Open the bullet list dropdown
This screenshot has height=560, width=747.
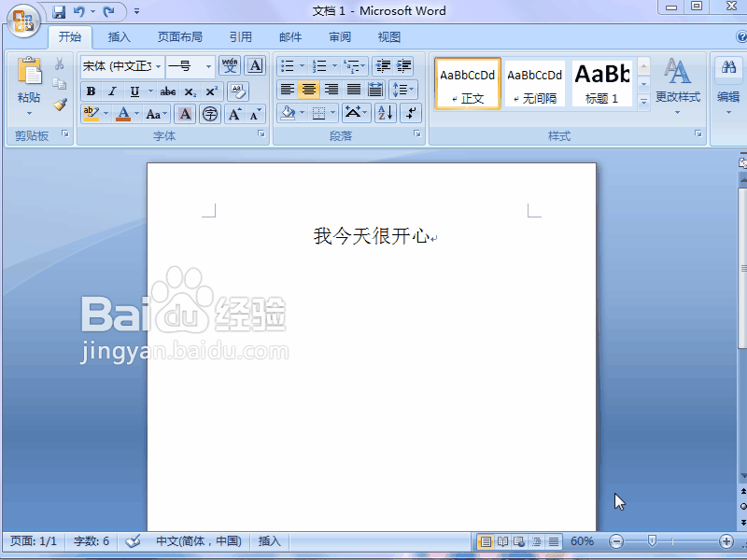pyautogui.click(x=302, y=66)
